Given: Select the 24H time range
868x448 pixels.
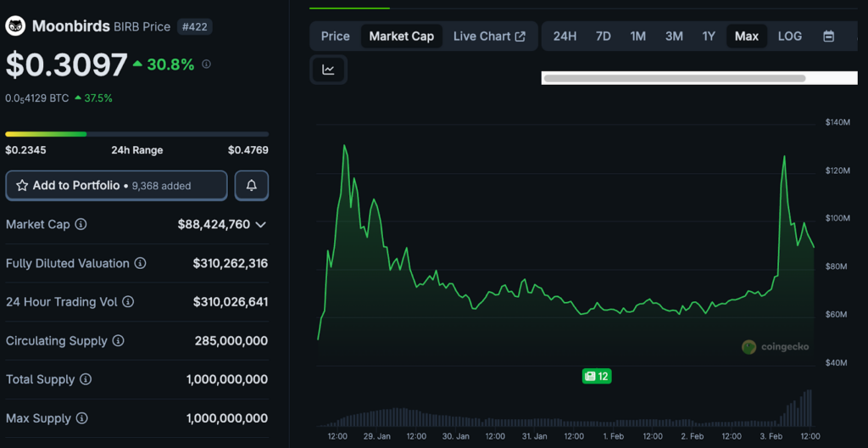Looking at the screenshot, I should tap(565, 36).
